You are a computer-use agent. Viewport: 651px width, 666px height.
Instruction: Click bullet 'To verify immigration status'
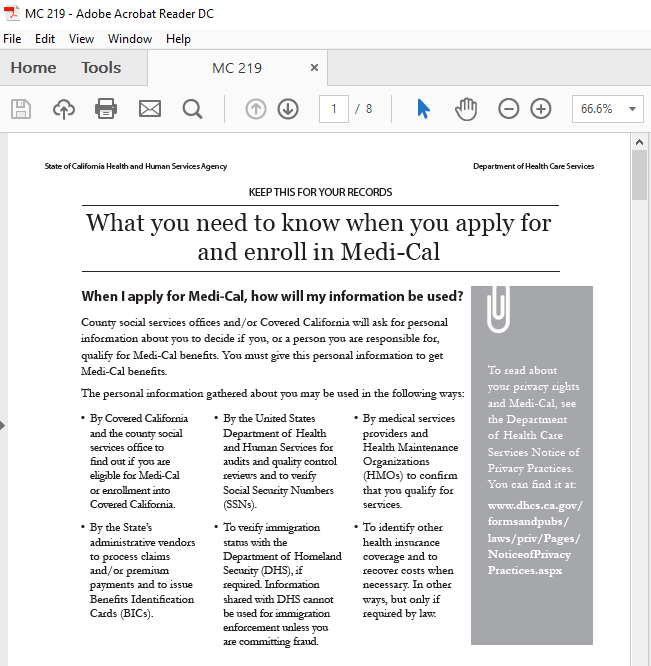click(x=282, y=584)
